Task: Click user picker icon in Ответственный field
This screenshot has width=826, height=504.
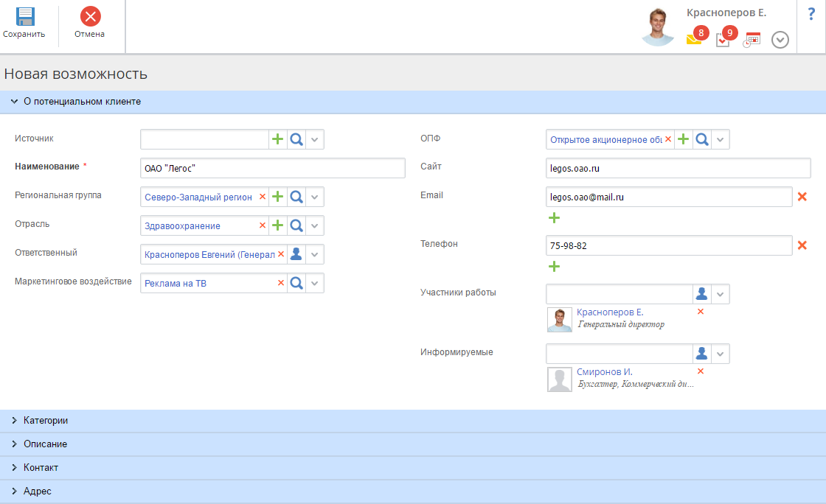Action: 296,254
